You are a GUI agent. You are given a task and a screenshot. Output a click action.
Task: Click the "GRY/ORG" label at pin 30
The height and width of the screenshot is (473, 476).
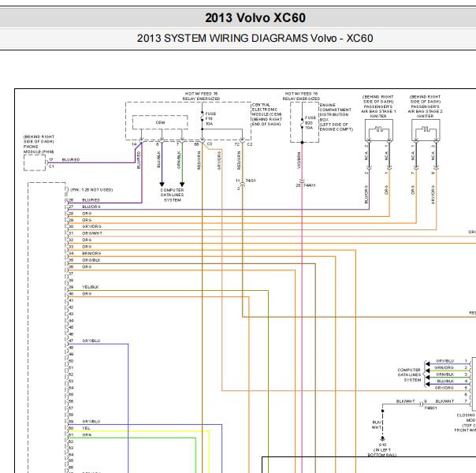click(x=91, y=227)
